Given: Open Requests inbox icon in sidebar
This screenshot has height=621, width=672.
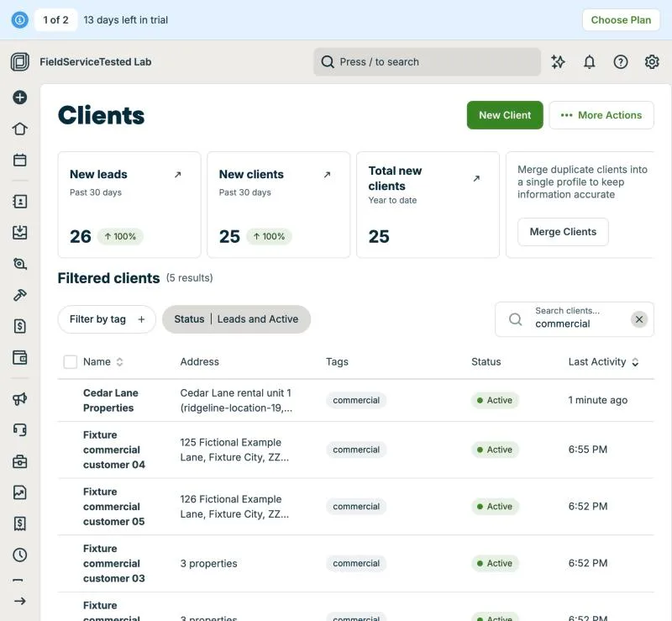Looking at the screenshot, I should click(x=19, y=233).
